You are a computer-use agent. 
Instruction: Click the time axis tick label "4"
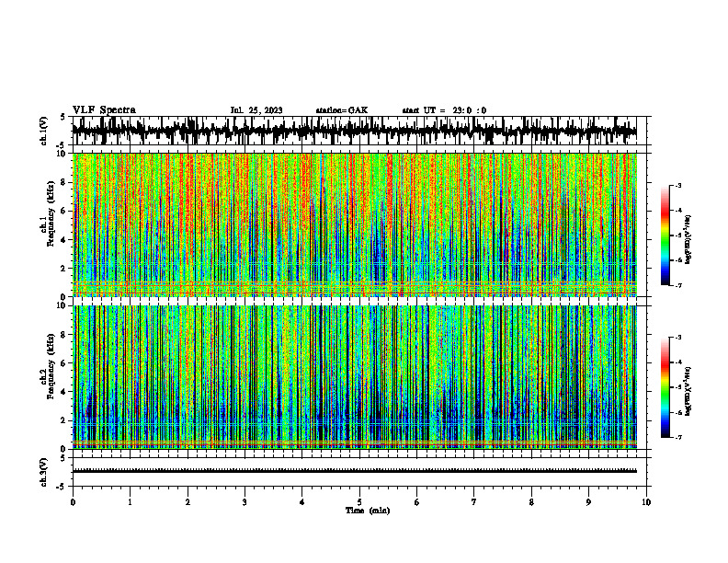[302, 502]
